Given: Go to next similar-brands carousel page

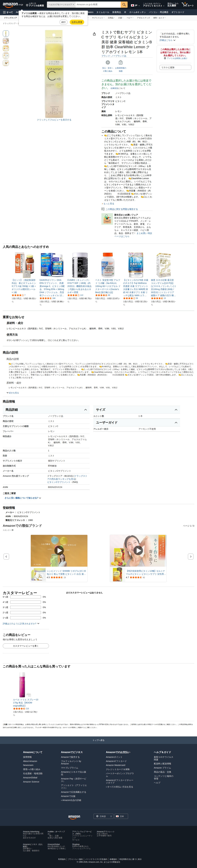Looking at the screenshot, I should click(x=191, y=557).
